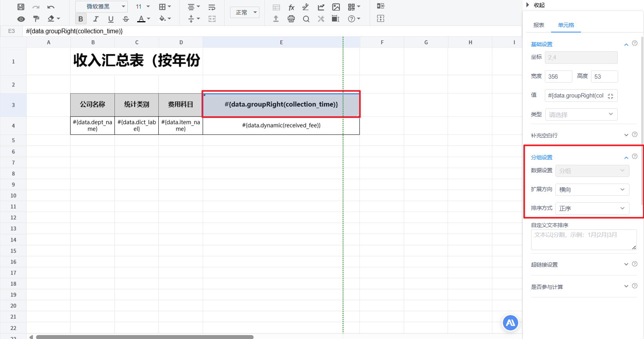Insert a function with the fx icon
The height and width of the screenshot is (339, 644).
(291, 7)
